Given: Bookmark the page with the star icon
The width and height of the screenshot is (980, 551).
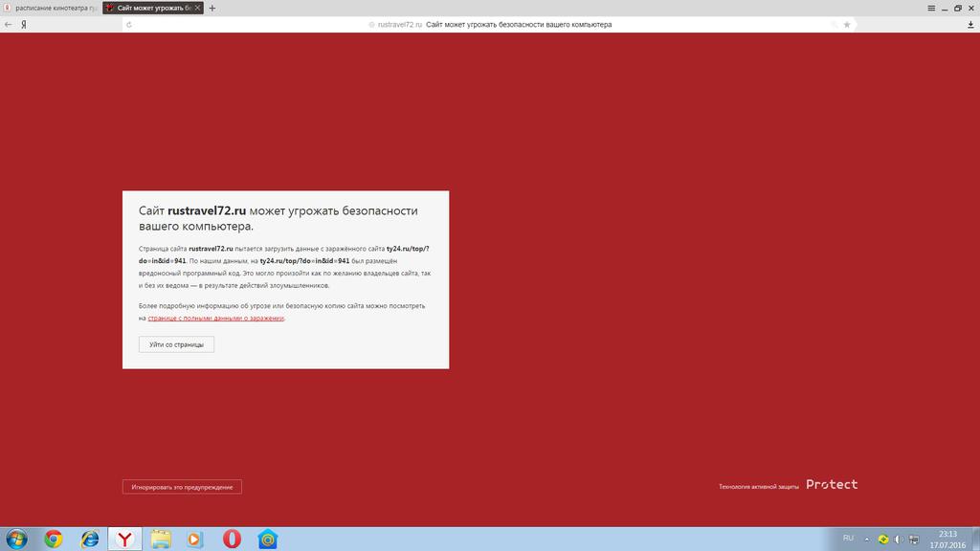Looking at the screenshot, I should 846,25.
